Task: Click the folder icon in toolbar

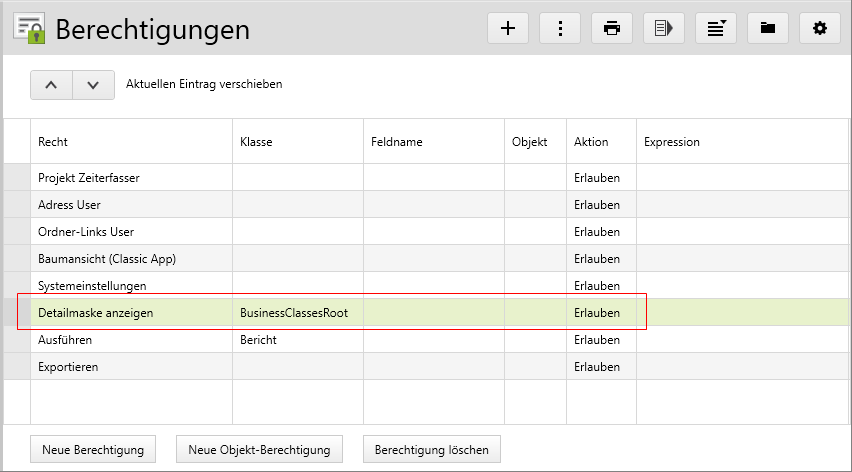Action: [x=768, y=28]
